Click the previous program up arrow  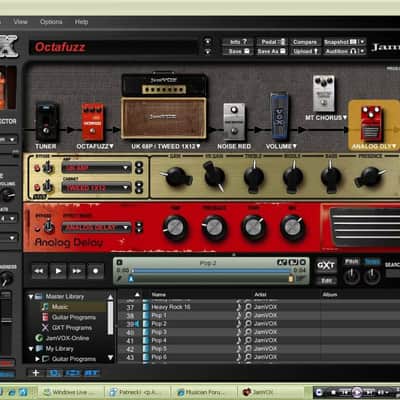(207, 42)
